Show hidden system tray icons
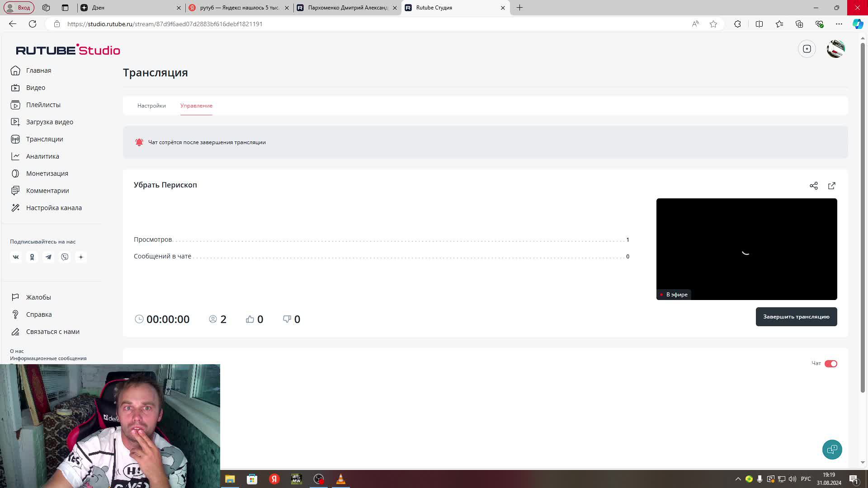Viewport: 868px width, 488px height. click(x=738, y=479)
